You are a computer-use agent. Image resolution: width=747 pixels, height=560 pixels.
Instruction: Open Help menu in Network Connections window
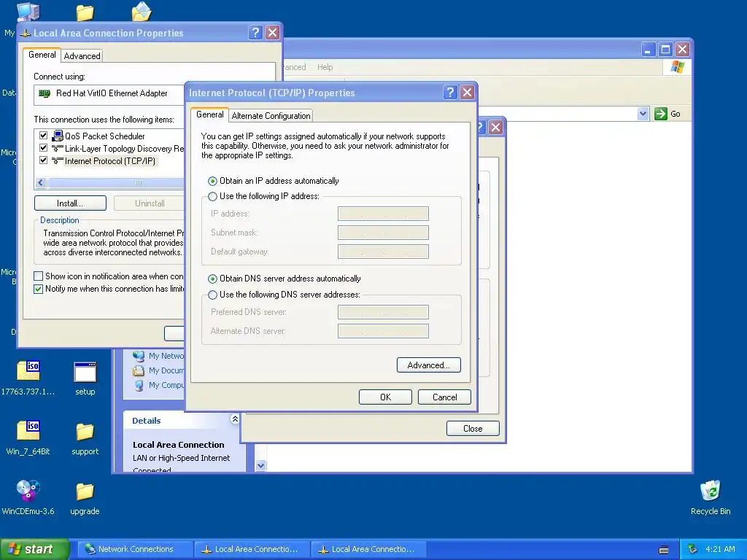[325, 67]
